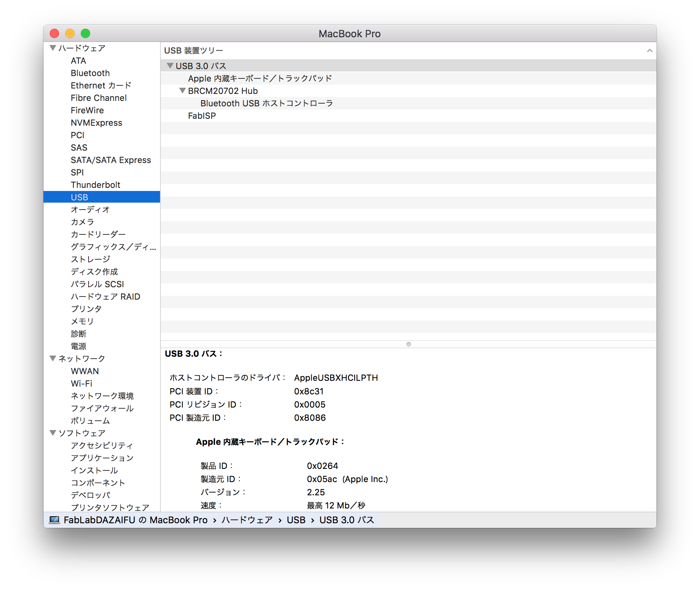Select the BRCM20702 Hub row
This screenshot has height=590, width=700.
(x=409, y=91)
